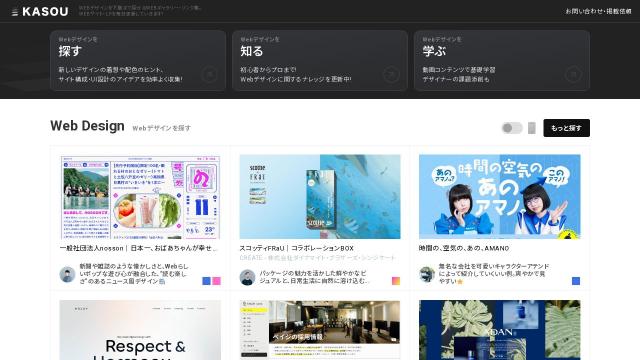The image size is (640, 360).
Task: Click the KASOU logo
Action: 45,12
